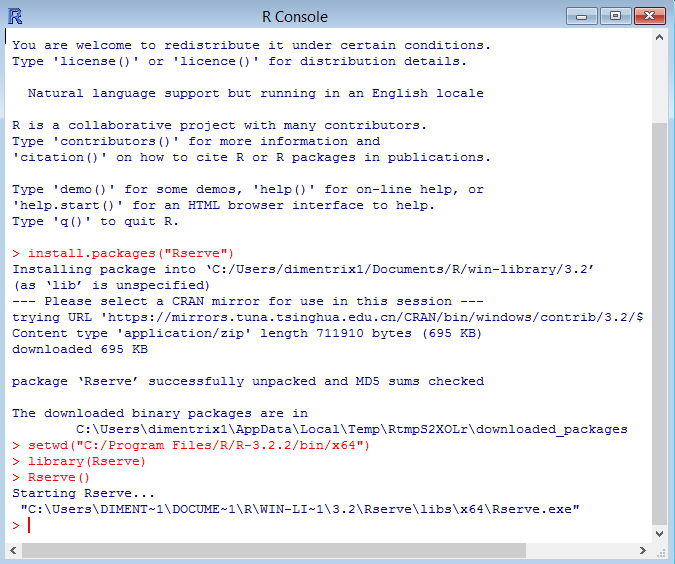Click the 'R Console' window title text
Viewport: 675px width, 564px height.
[295, 17]
